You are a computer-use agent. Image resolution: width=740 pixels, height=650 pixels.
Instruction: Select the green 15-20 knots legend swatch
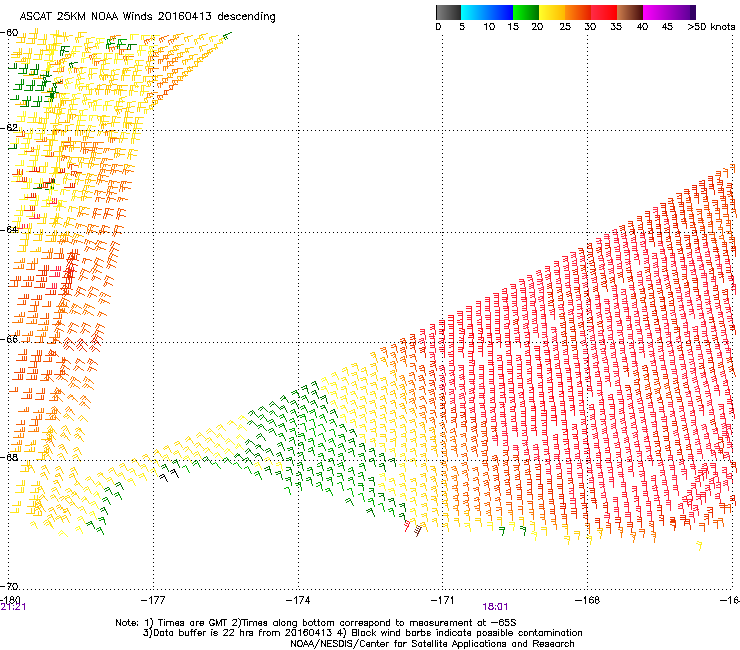click(x=526, y=12)
